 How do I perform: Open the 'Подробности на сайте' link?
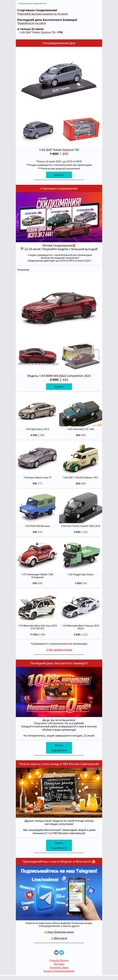pyautogui.click(x=32, y=23)
